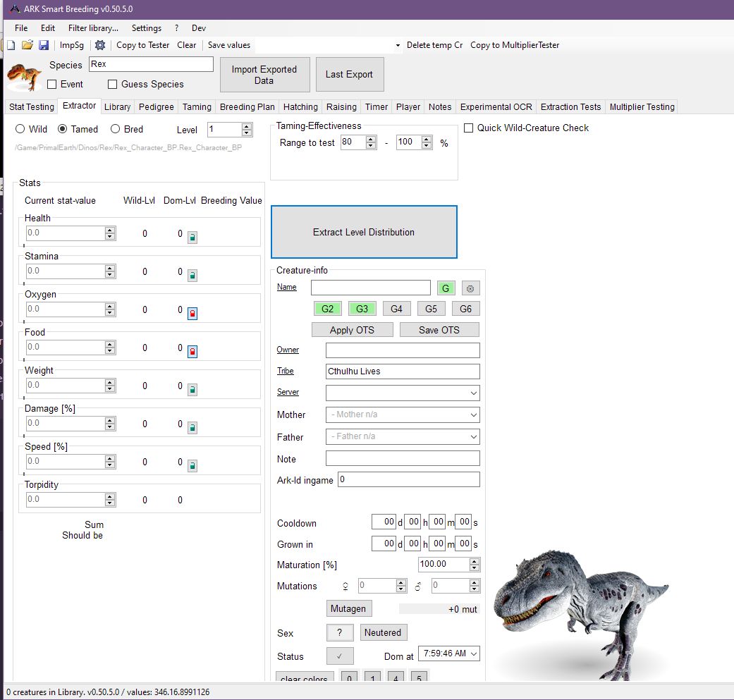Click the ImpSg toolbar item
This screenshot has height=700, width=734.
coord(72,45)
